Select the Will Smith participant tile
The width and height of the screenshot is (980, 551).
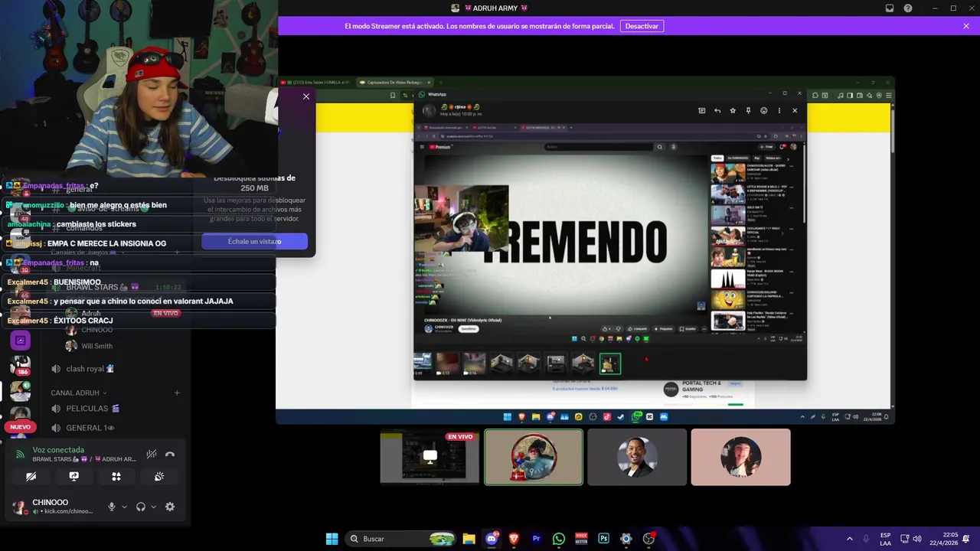click(x=637, y=457)
